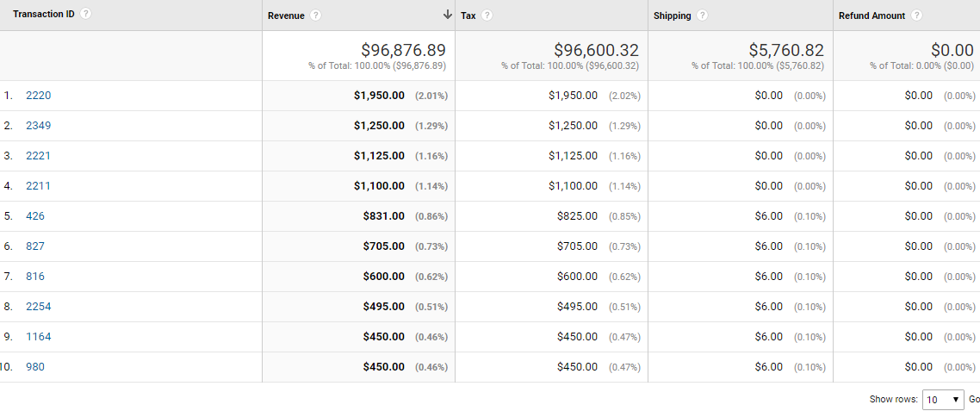Click help icon beside Shipping header
The height and width of the screenshot is (411, 980).
point(703,16)
